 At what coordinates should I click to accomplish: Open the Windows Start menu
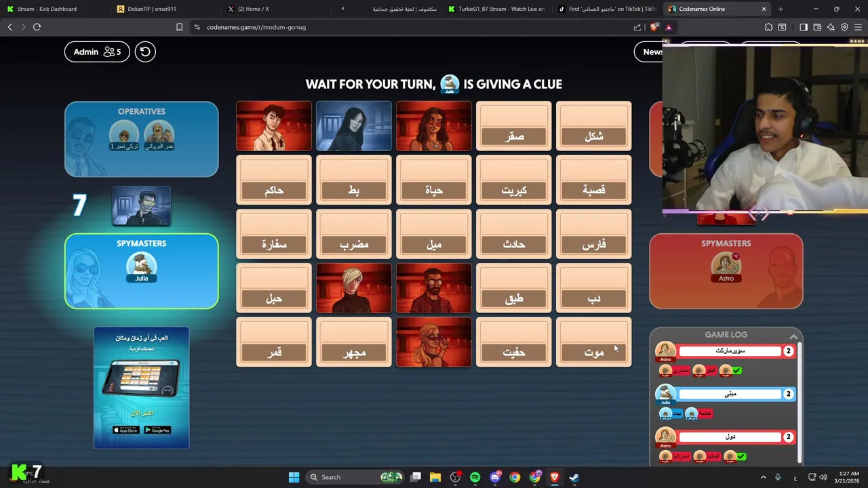[294, 477]
